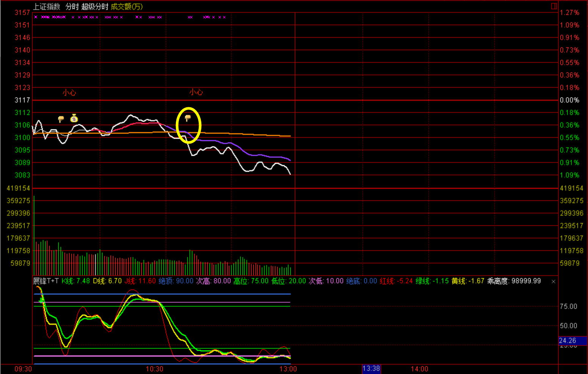
Task: Switch to the 超级分时 tab
Action: (x=95, y=6)
